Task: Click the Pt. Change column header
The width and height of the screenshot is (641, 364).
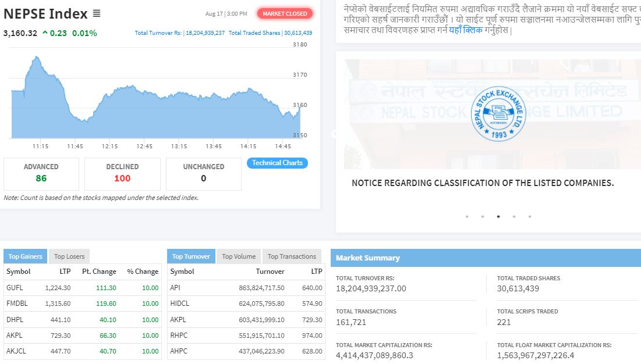Action: pyautogui.click(x=99, y=272)
